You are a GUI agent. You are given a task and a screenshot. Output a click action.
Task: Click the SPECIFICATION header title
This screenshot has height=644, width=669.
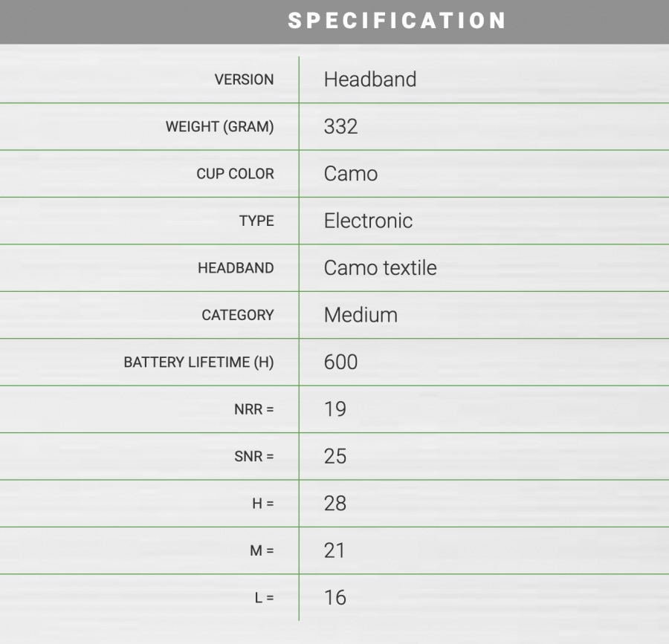pyautogui.click(x=397, y=21)
